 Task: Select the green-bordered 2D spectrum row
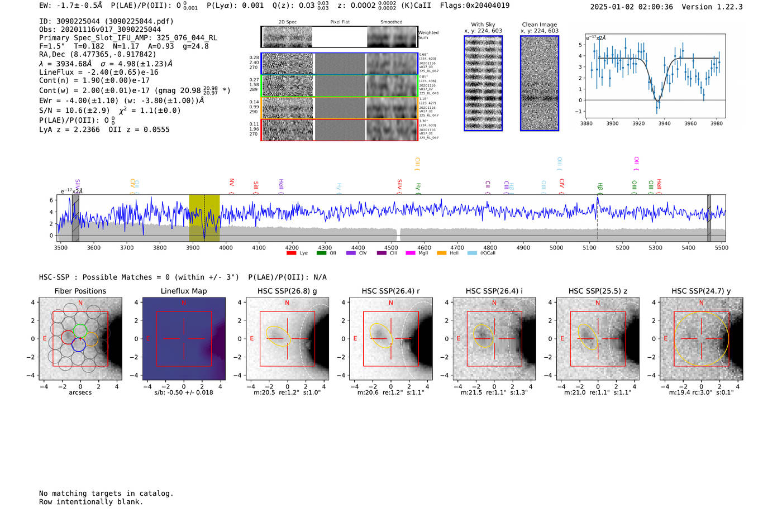tap(340, 86)
